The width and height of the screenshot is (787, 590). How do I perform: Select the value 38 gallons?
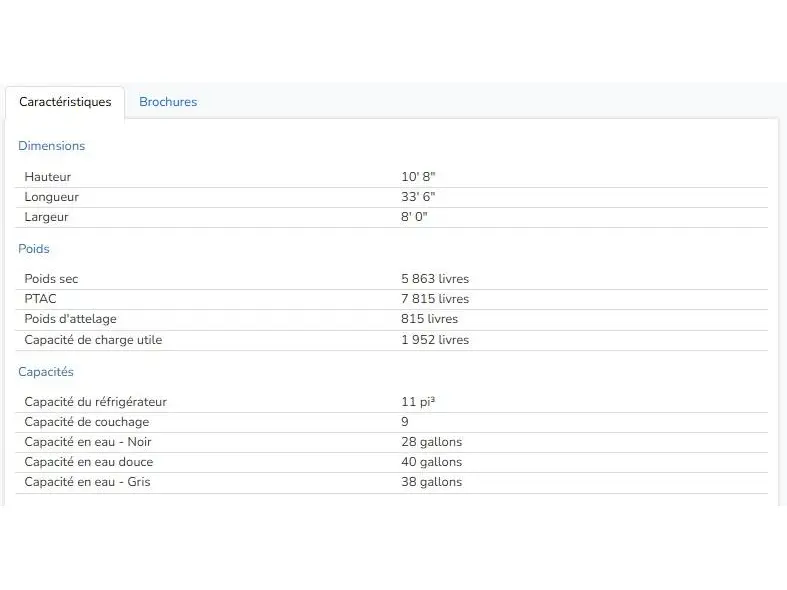click(432, 482)
